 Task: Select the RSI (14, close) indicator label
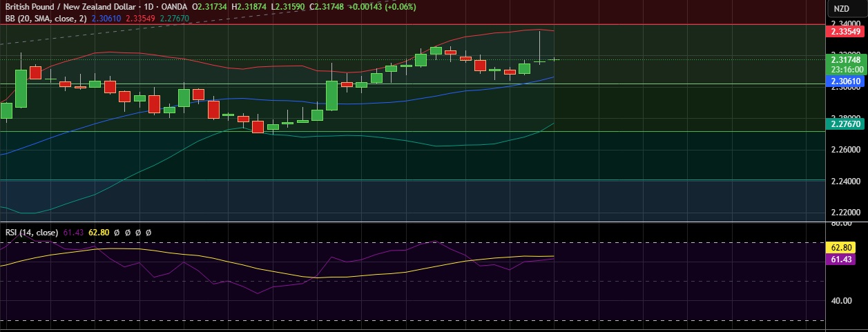pos(32,233)
